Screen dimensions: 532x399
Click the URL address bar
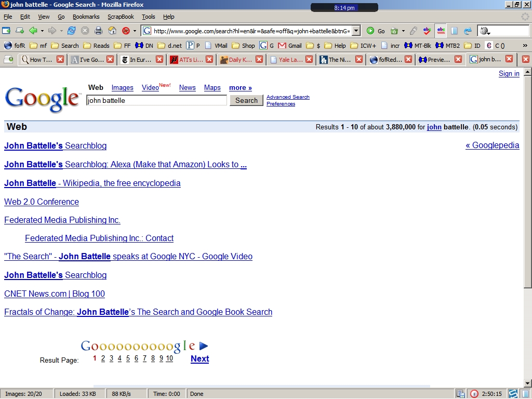point(251,31)
